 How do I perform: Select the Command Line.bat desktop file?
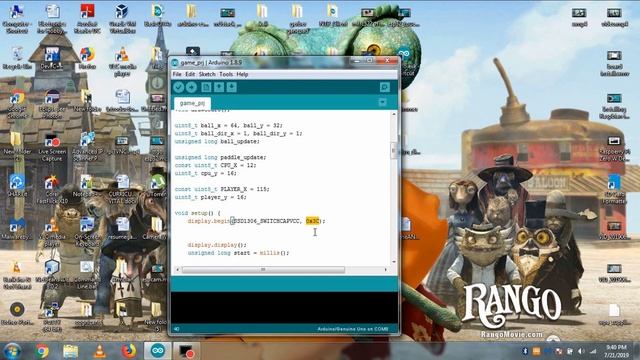87,274
